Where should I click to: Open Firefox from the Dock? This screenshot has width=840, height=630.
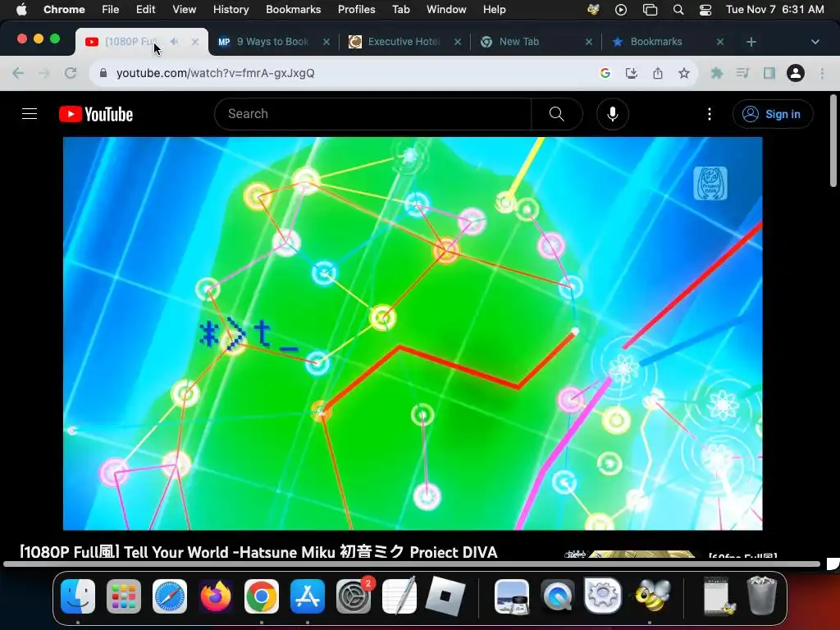pyautogui.click(x=216, y=596)
